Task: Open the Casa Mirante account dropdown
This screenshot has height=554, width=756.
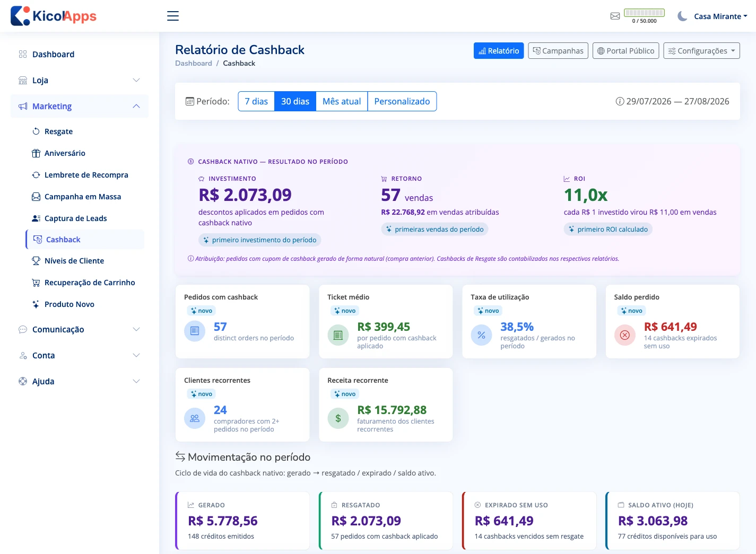Action: (720, 16)
